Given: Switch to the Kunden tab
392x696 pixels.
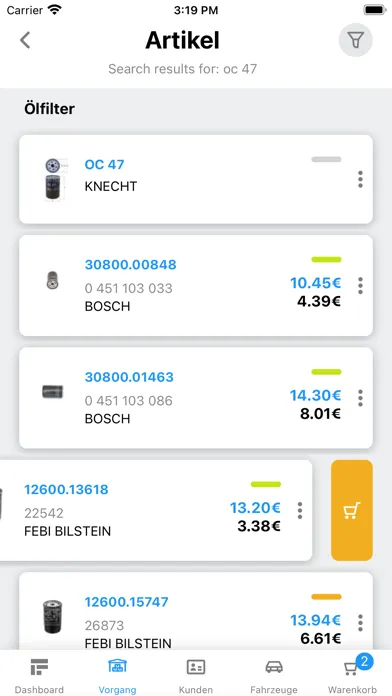Looking at the screenshot, I should pyautogui.click(x=196, y=676).
